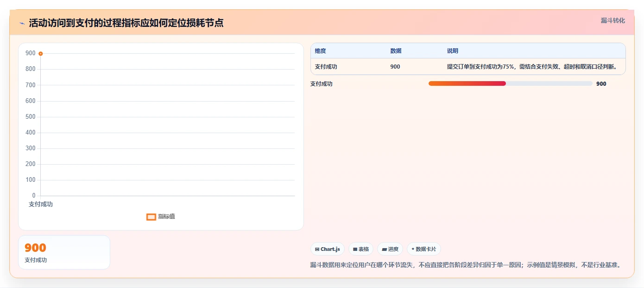Click the 支付成功 x-axis label in the chart
This screenshot has width=644, height=288.
tap(41, 204)
